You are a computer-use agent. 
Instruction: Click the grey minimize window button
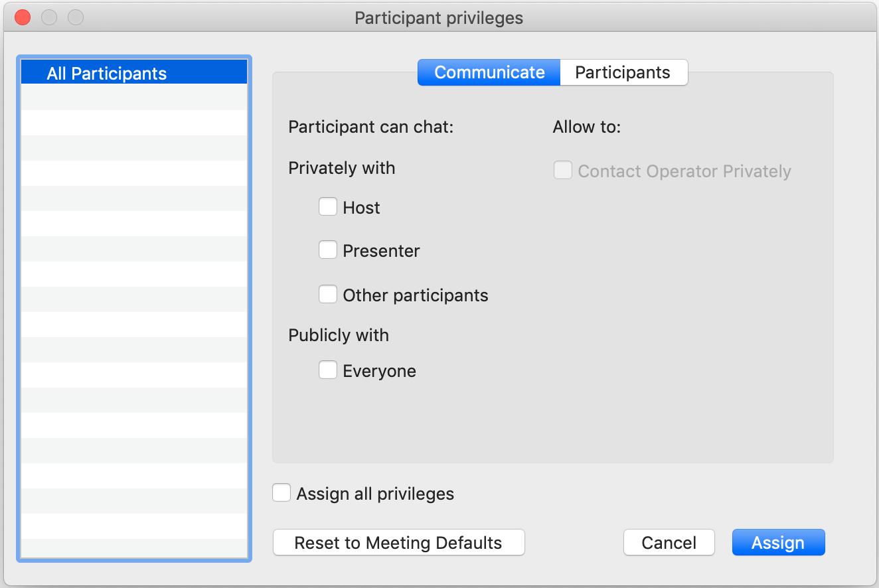[x=49, y=17]
